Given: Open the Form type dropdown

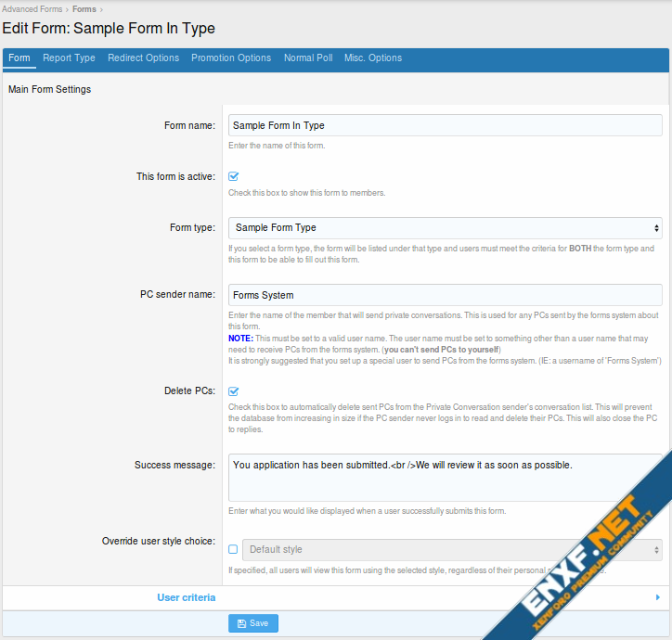Looking at the screenshot, I should (x=446, y=228).
